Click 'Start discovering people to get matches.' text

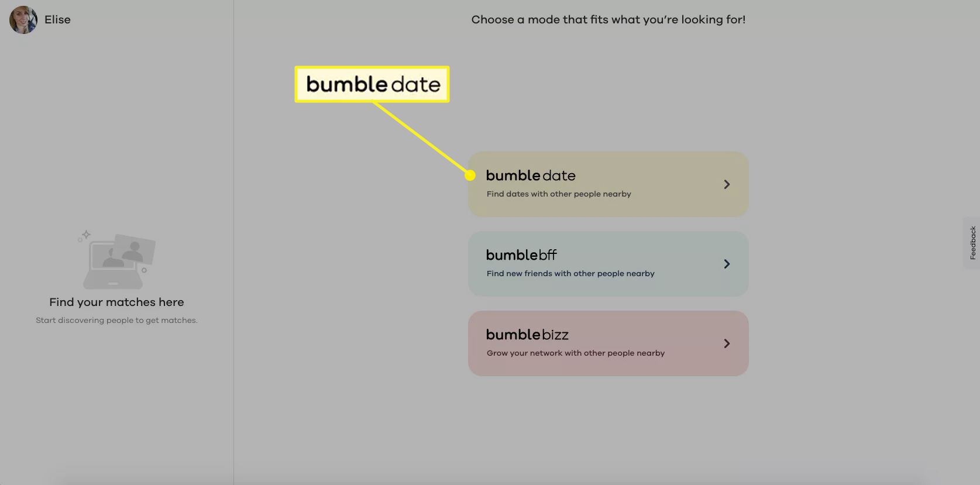tap(116, 321)
